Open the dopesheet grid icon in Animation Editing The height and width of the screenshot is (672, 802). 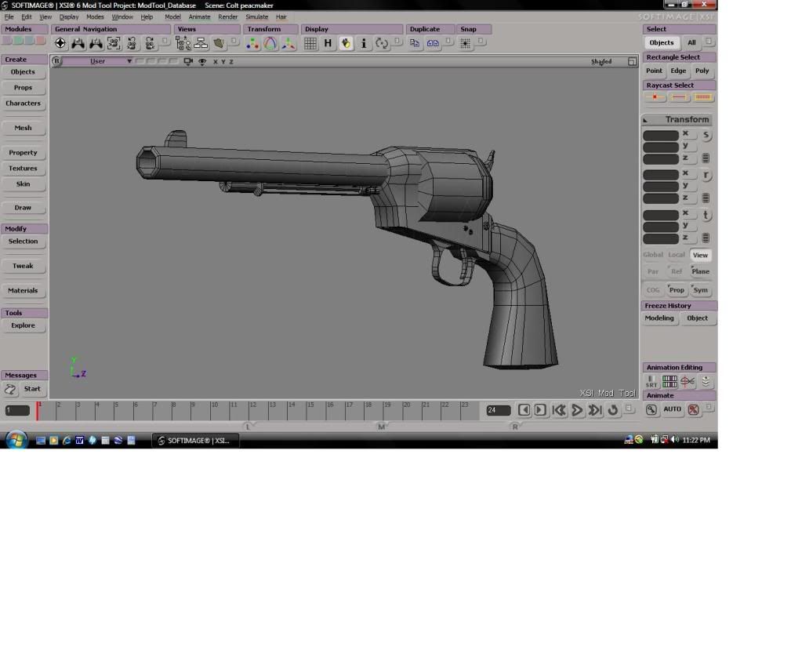pyautogui.click(x=670, y=382)
